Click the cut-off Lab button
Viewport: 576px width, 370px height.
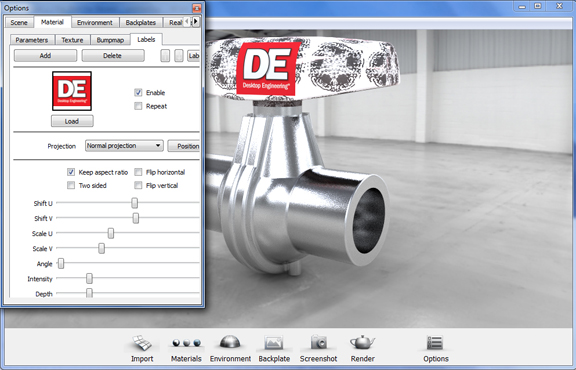[194, 55]
